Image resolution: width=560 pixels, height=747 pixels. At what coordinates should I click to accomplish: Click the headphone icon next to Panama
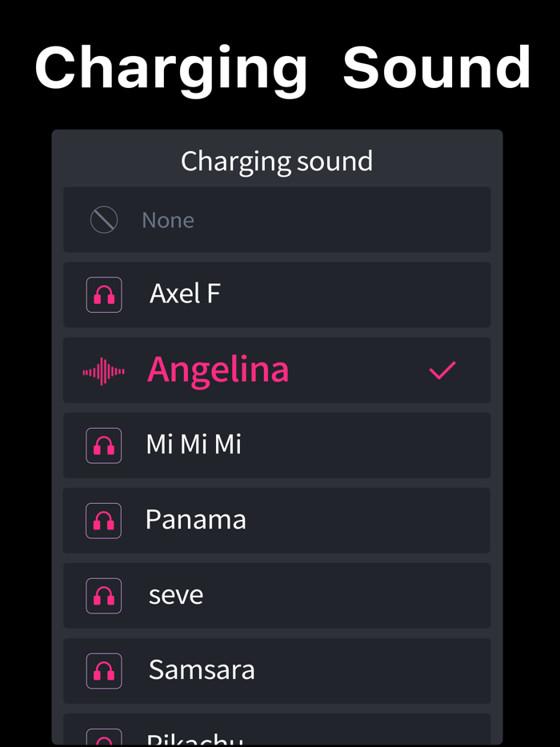click(x=104, y=520)
